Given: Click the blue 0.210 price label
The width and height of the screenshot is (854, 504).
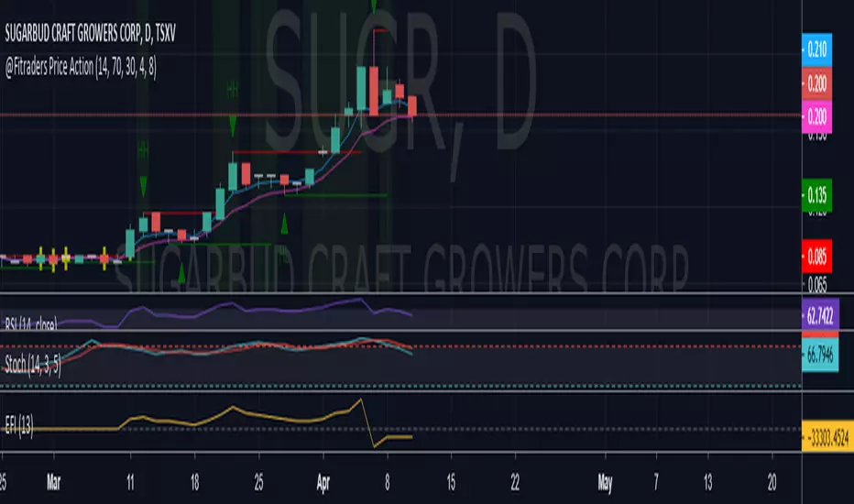Looking at the screenshot, I should [816, 49].
